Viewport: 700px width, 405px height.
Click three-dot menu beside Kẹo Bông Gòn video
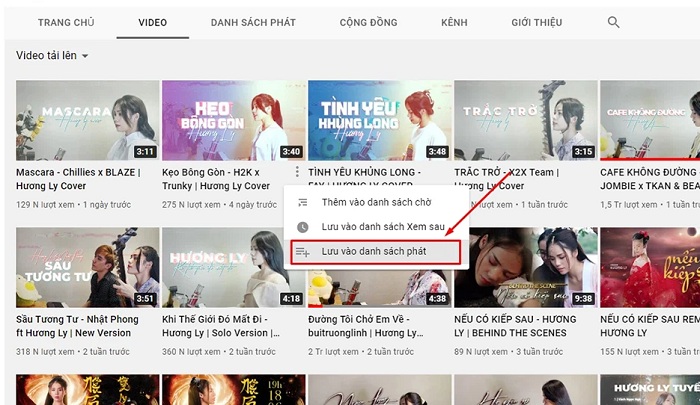[297, 171]
